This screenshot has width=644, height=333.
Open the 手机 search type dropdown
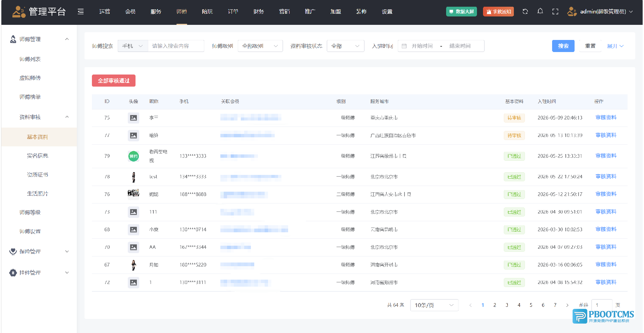133,46
